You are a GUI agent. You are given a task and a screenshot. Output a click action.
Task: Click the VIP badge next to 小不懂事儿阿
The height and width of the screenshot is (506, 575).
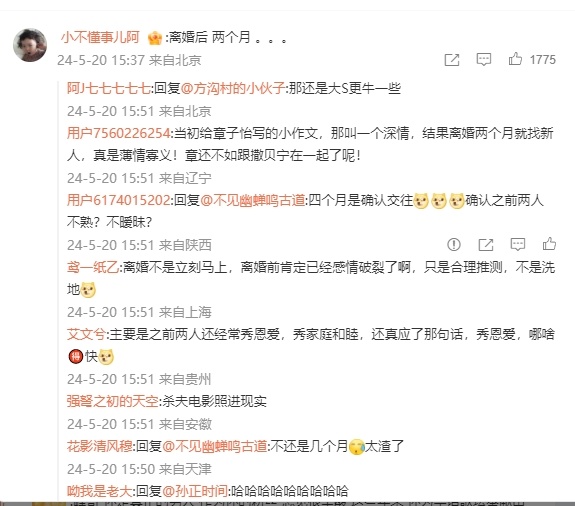coord(154,38)
